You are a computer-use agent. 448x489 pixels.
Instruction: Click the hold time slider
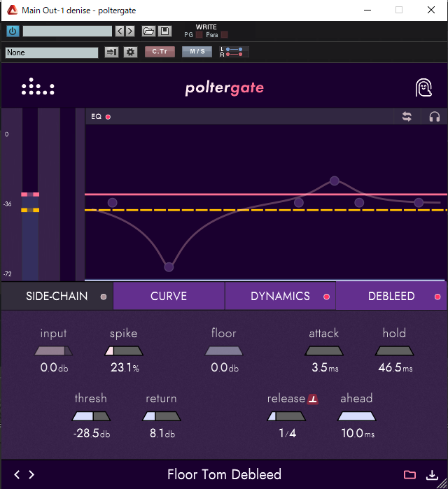pyautogui.click(x=394, y=351)
